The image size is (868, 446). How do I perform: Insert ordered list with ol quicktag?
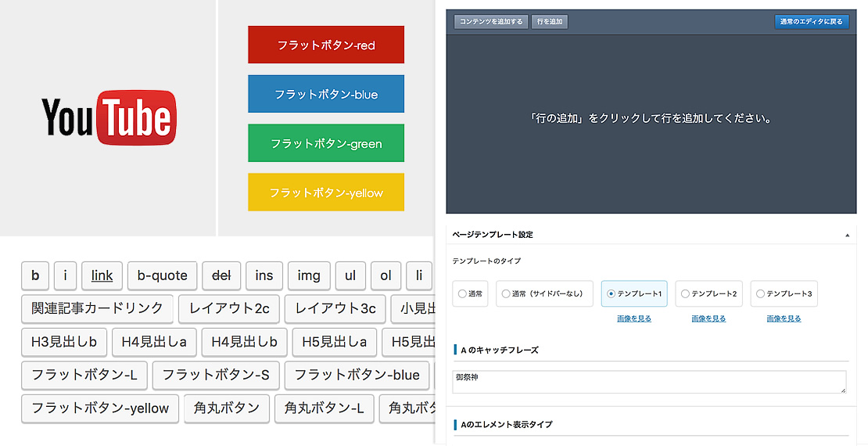coord(386,275)
